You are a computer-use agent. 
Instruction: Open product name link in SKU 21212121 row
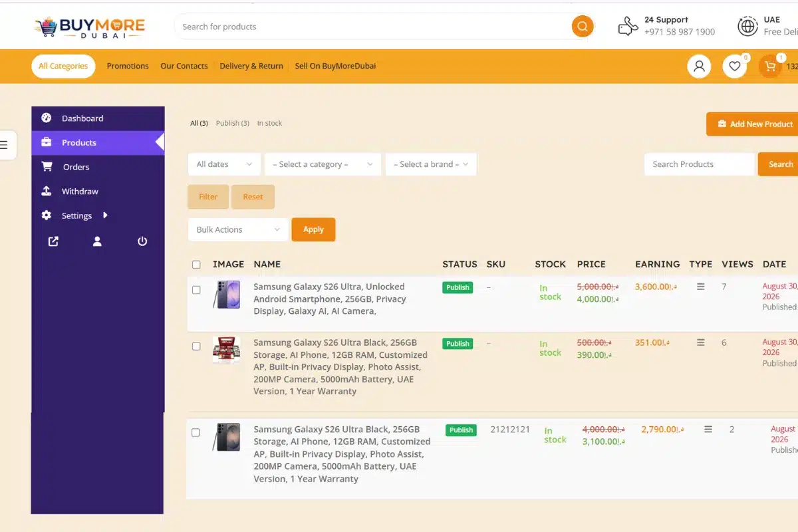pyautogui.click(x=342, y=454)
